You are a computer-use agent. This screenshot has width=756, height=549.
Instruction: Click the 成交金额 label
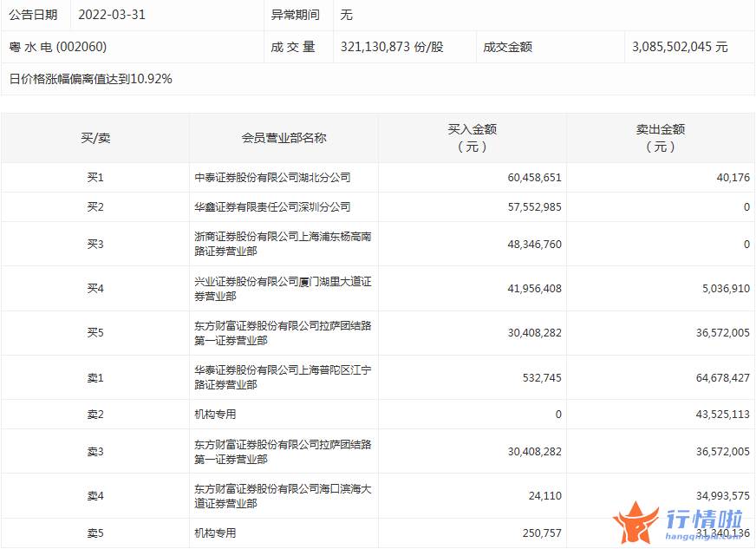[508, 47]
